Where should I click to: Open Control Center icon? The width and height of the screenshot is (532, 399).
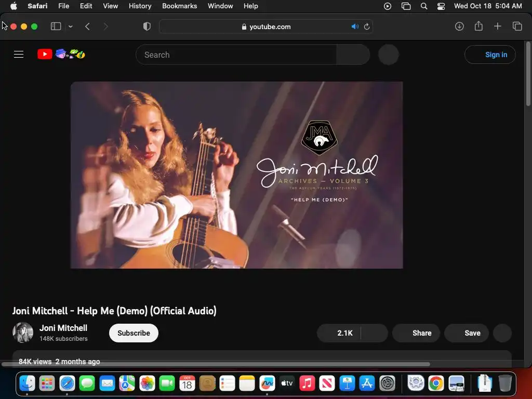click(441, 6)
